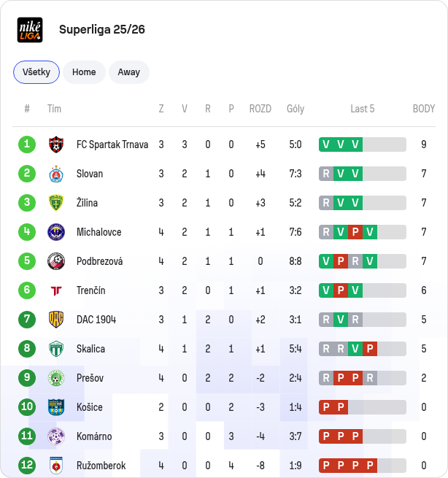448x478 pixels.
Task: Select the DAC 1904 shield icon
Action: point(56,320)
